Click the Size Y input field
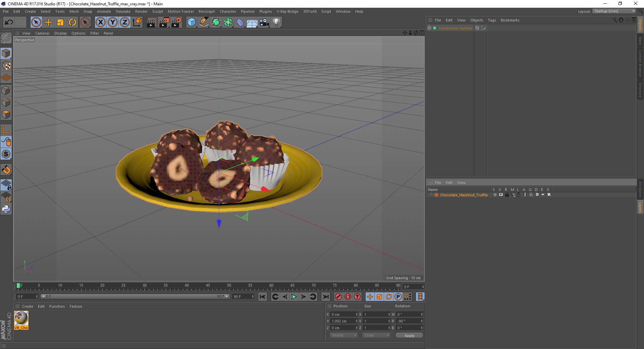Screen dimensions: 644x349 coord(375,321)
